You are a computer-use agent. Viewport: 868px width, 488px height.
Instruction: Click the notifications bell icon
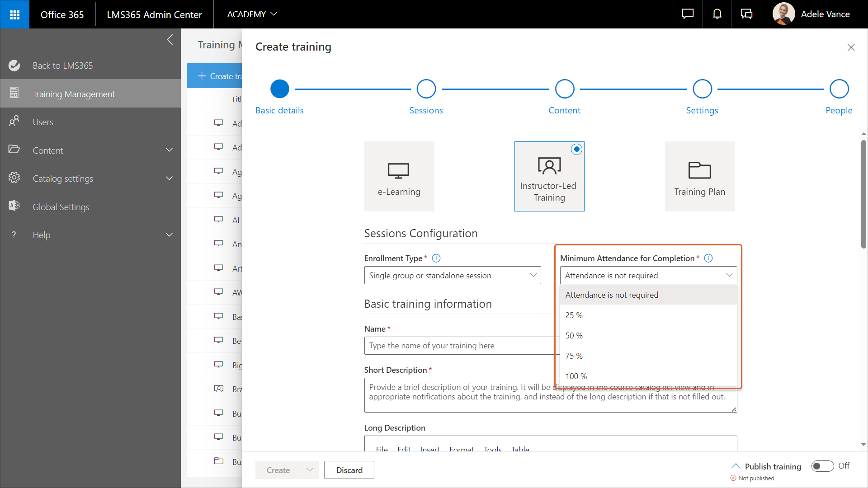coord(717,14)
